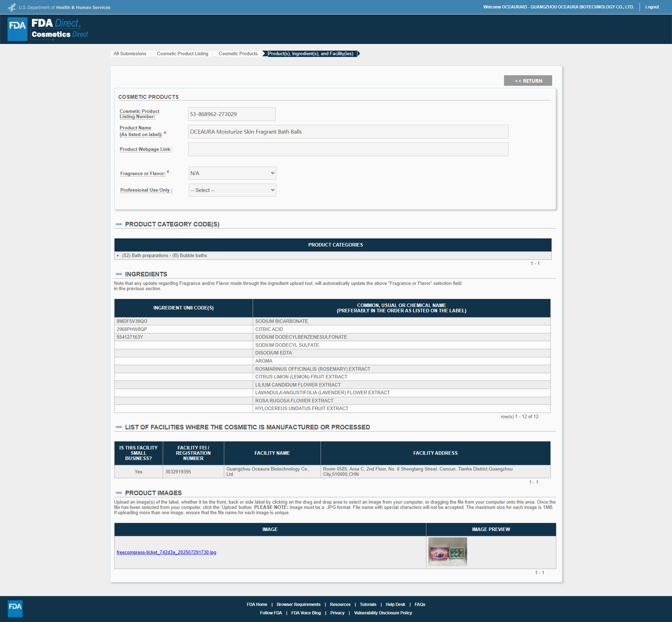Open the Privacy footer link
The image size is (672, 622).
[x=337, y=613]
